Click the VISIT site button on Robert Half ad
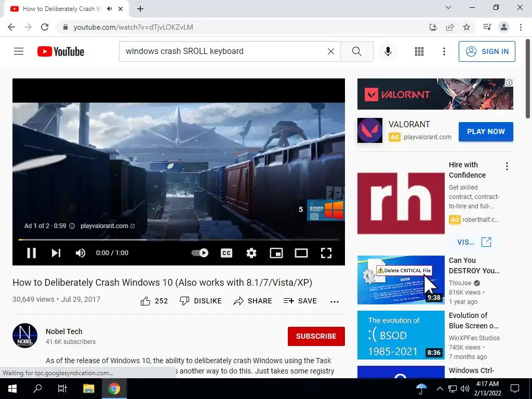 pos(474,242)
